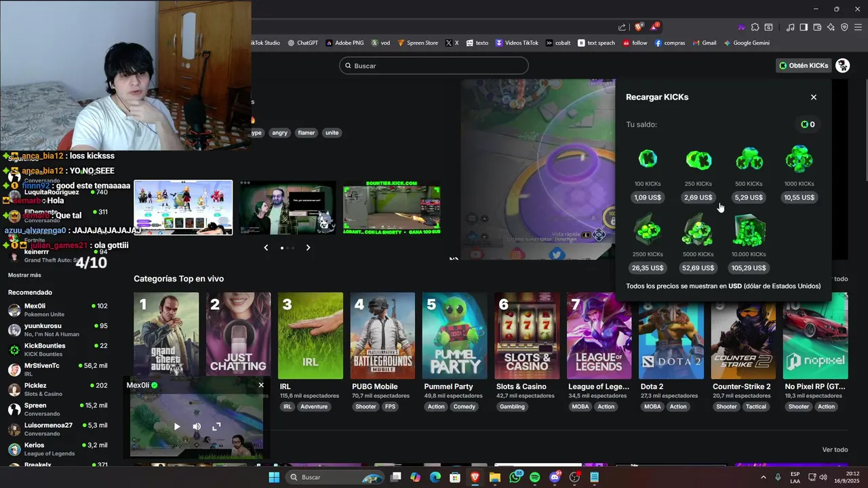Go to the next featured stream carousel arrow
Viewport: 868px width, 488px height.
point(308,247)
